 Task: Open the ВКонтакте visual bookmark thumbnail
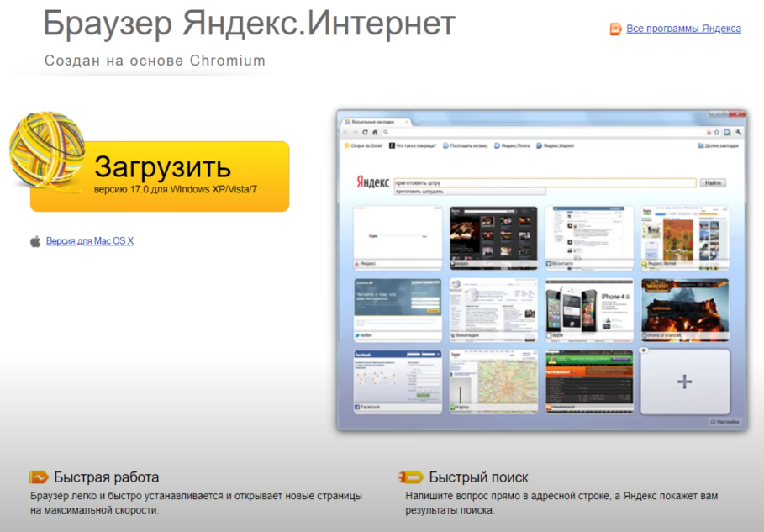[589, 238]
